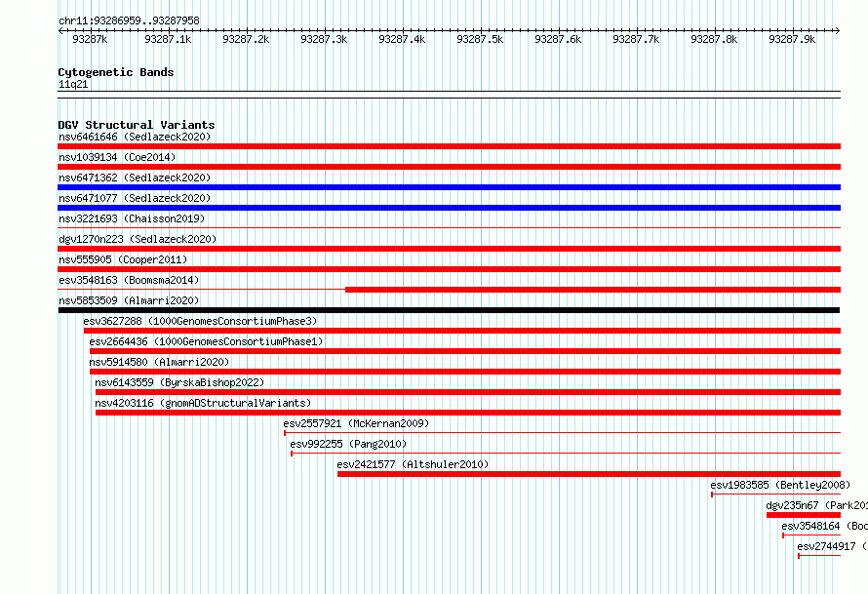Select the dgv235n67 (Park) label
The image size is (868, 594).
[x=816, y=505]
